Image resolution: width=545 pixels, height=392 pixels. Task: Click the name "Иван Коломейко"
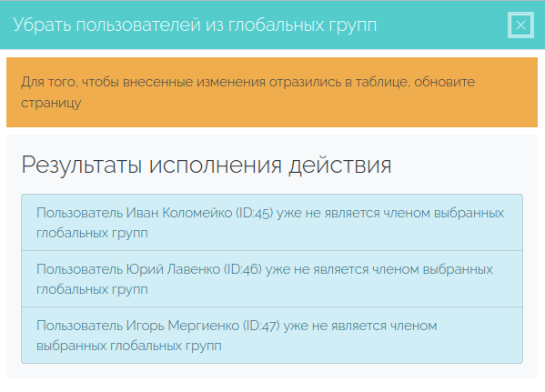point(179,213)
